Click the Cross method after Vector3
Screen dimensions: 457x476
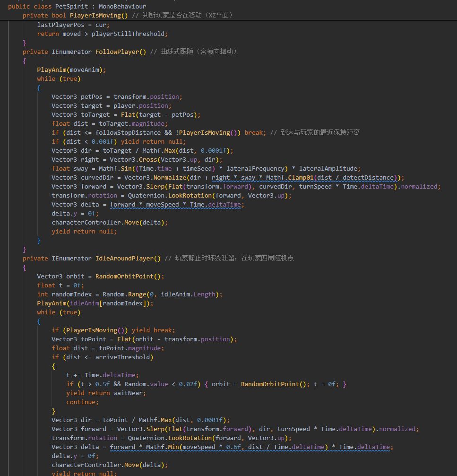[147, 159]
